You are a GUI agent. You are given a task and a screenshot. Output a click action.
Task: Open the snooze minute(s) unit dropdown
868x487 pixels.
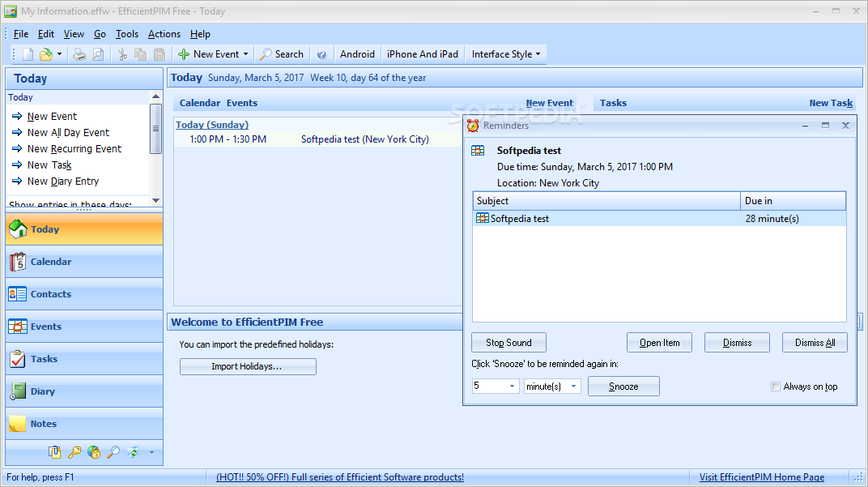tap(552, 387)
